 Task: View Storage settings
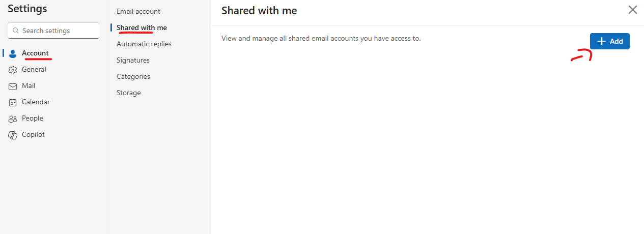point(129,93)
